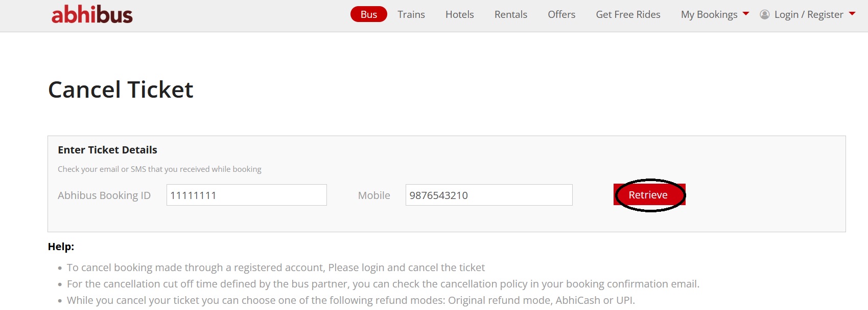
Task: Select the Bus tab
Action: (x=368, y=14)
